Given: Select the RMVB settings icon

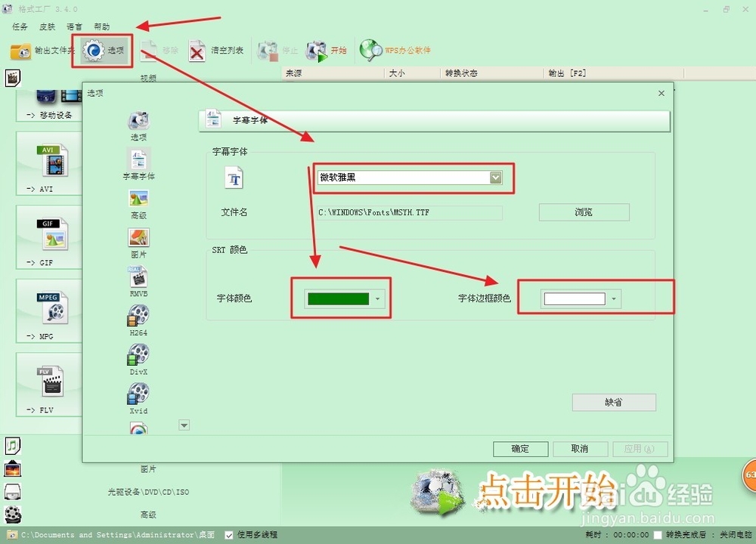Looking at the screenshot, I should tap(138, 277).
